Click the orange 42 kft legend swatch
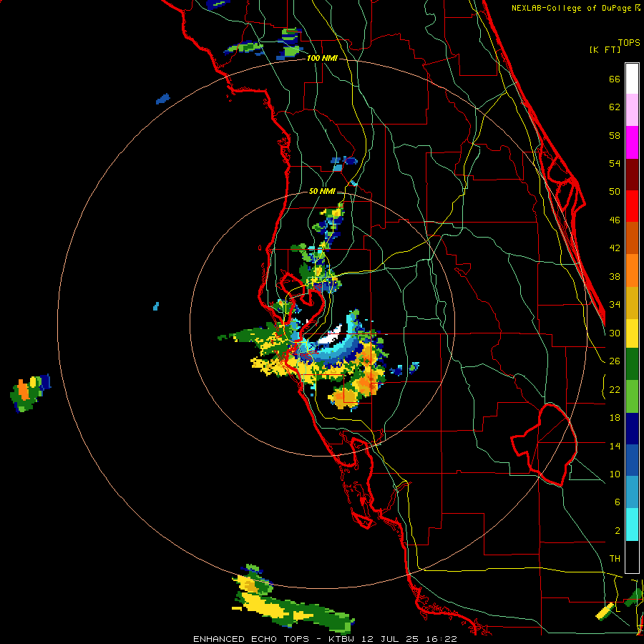 coord(632,270)
